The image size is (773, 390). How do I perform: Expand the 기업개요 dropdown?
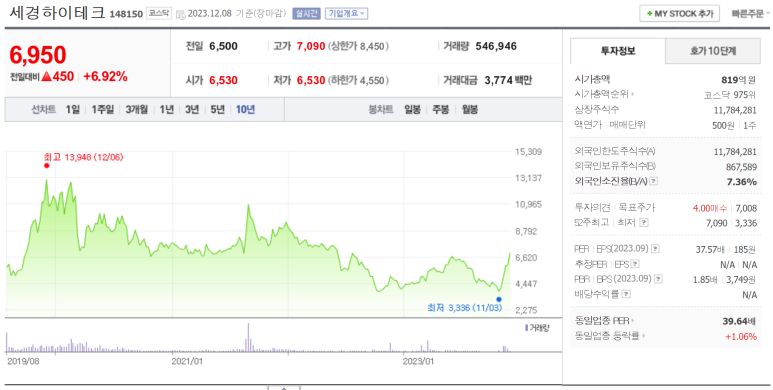click(x=346, y=14)
